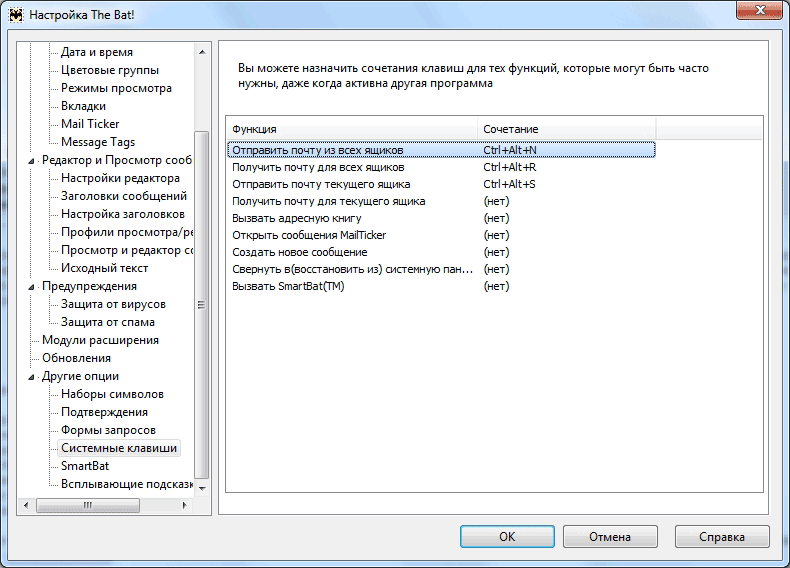Select row Свернуть в системную панель
The height and width of the screenshot is (568, 790).
pos(441,269)
